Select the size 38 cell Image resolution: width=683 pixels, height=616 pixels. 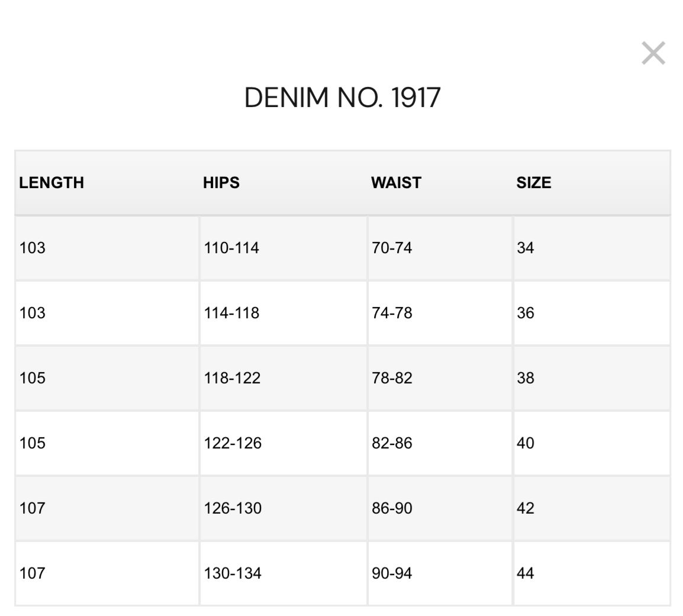click(x=526, y=378)
